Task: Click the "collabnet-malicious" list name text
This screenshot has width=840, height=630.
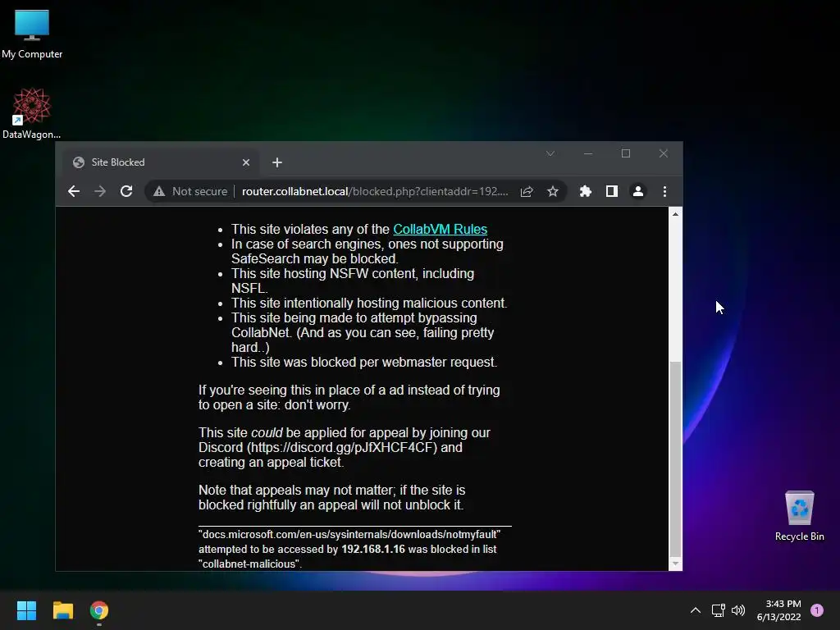Action: [x=249, y=564]
